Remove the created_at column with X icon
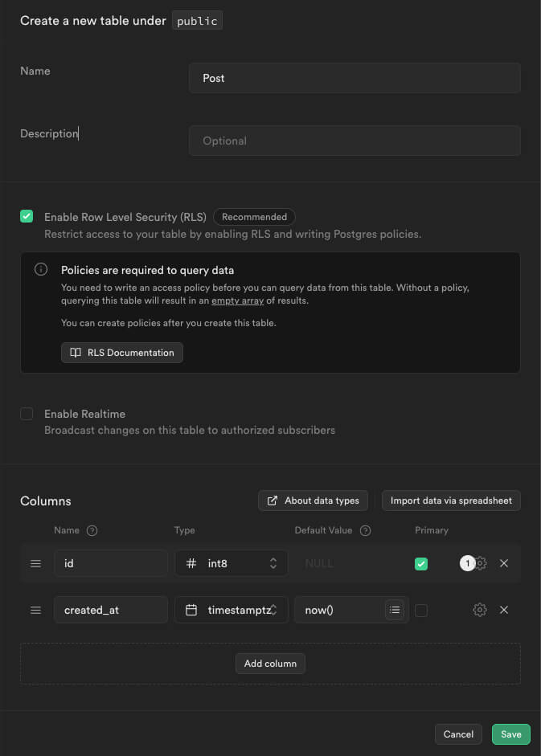 (x=504, y=611)
